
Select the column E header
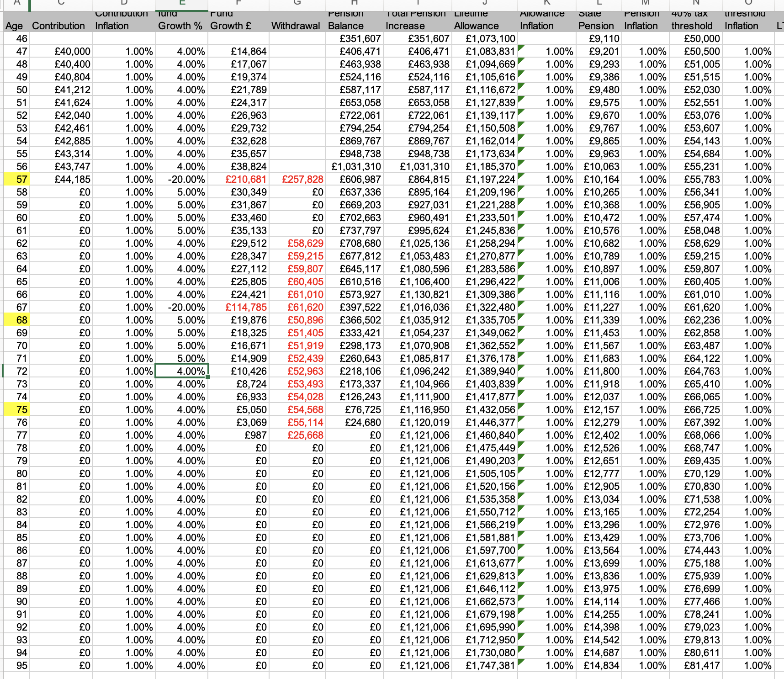182,4
